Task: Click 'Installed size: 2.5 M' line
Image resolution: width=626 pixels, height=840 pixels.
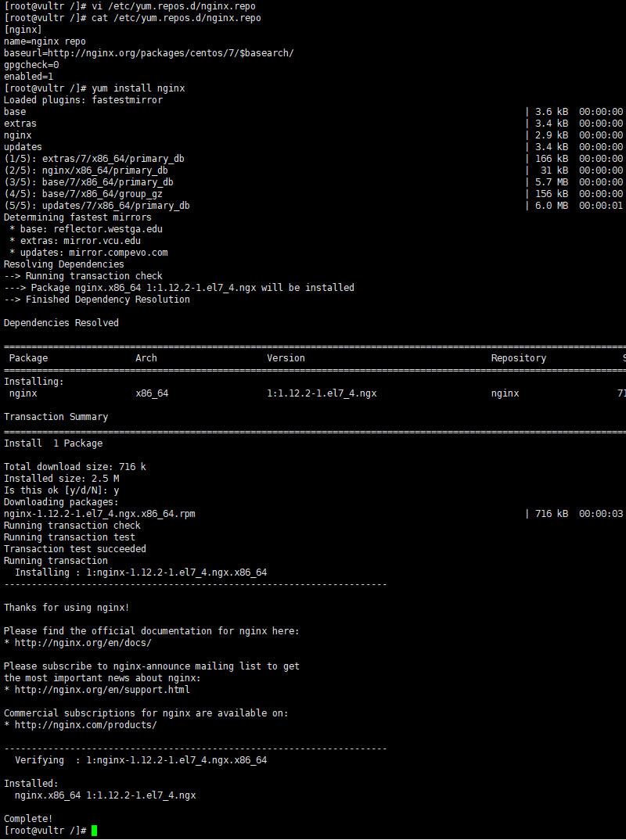Action: pyautogui.click(x=61, y=479)
